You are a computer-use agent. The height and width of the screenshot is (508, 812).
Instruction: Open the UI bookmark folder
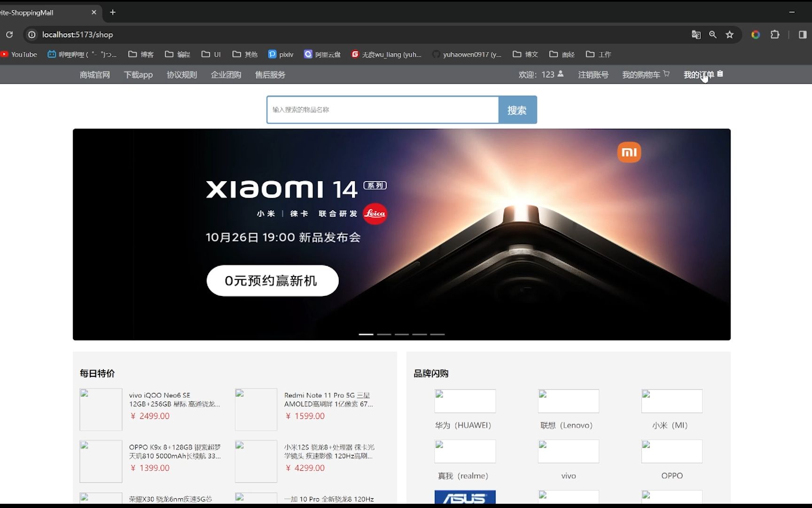pos(211,54)
